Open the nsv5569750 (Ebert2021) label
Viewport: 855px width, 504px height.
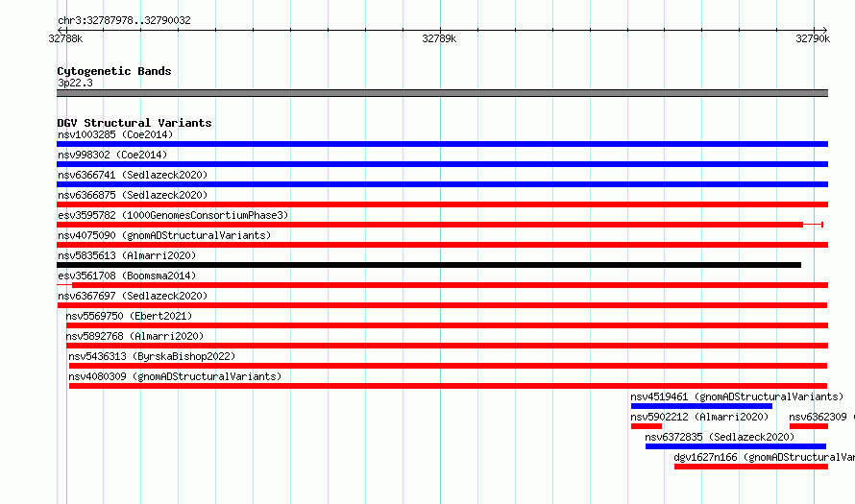tap(129, 316)
